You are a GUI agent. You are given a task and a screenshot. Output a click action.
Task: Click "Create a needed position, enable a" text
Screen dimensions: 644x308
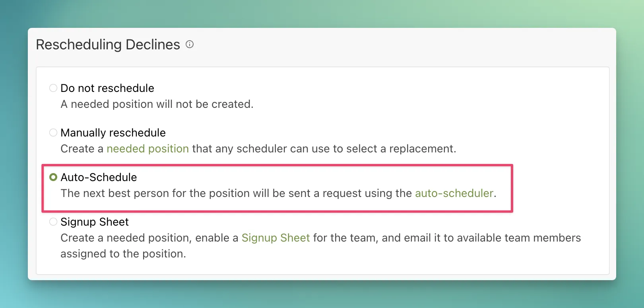(149, 238)
